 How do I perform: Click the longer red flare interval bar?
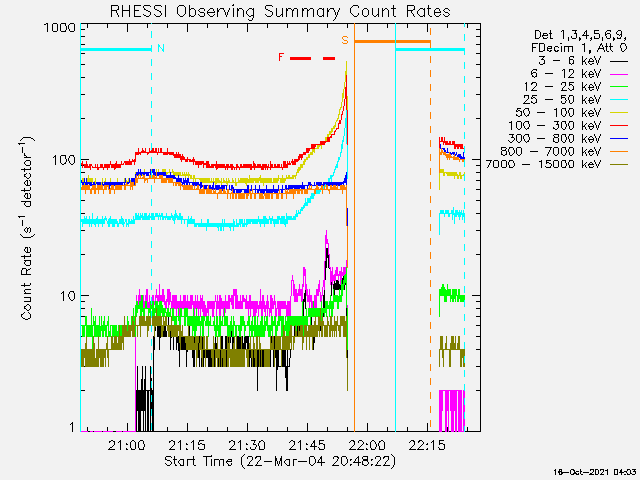tap(300, 58)
